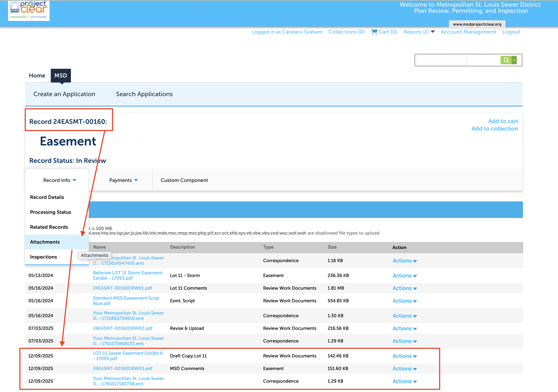The width and height of the screenshot is (558, 392).
Task: Switch to the Home tab
Action: tap(37, 75)
